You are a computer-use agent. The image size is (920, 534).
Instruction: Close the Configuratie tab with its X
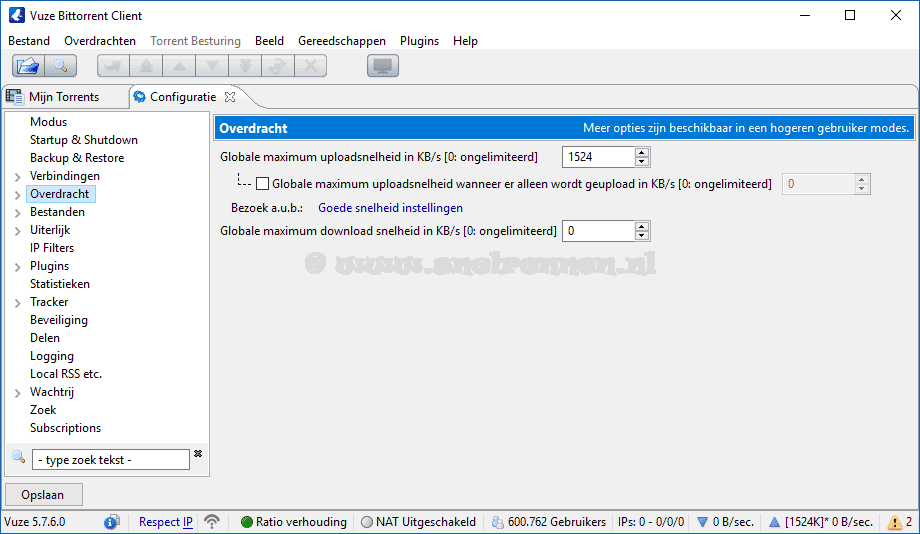pos(230,97)
